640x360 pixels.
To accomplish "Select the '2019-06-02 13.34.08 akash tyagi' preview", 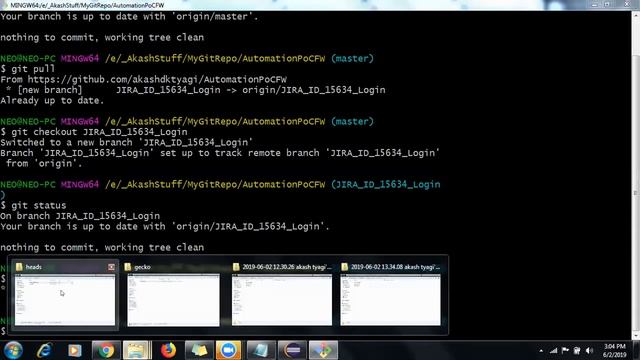I will click(391, 295).
